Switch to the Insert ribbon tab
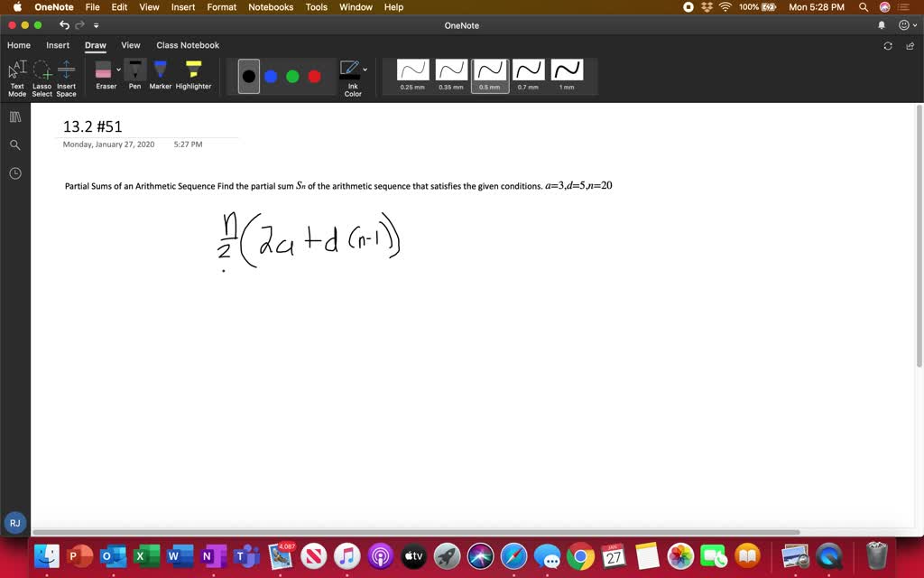Screen dimensions: 924x578 tap(58, 45)
